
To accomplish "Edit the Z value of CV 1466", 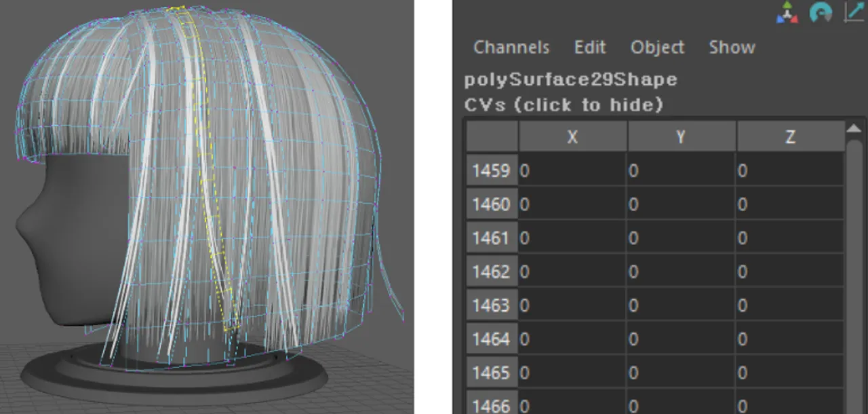I will click(790, 404).
